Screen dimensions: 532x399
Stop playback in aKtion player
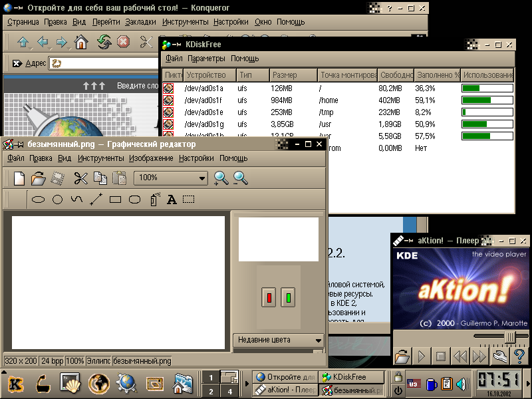(441, 356)
